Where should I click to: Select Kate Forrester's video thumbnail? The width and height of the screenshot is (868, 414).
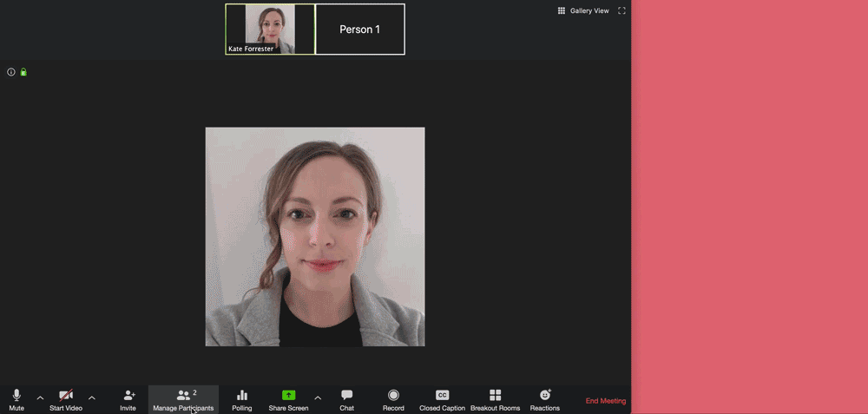[x=270, y=29]
